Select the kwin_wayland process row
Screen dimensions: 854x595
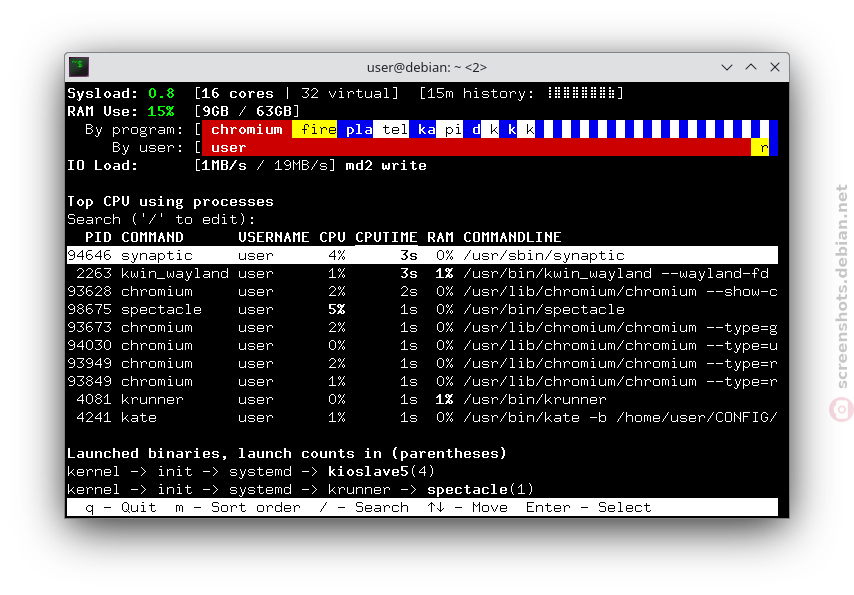(422, 273)
